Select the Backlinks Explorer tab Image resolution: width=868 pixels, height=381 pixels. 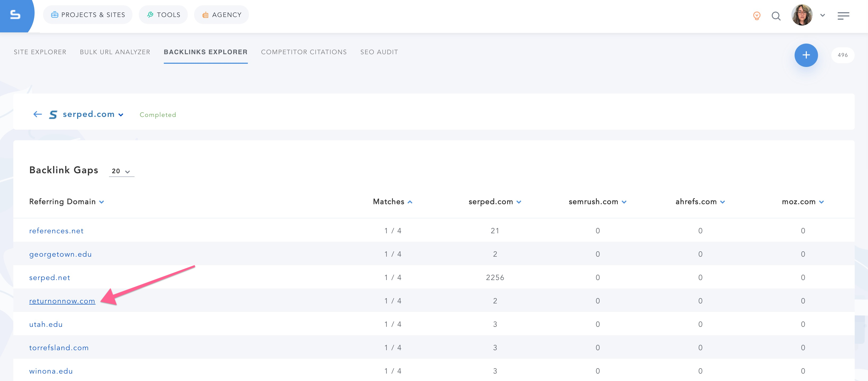click(206, 52)
